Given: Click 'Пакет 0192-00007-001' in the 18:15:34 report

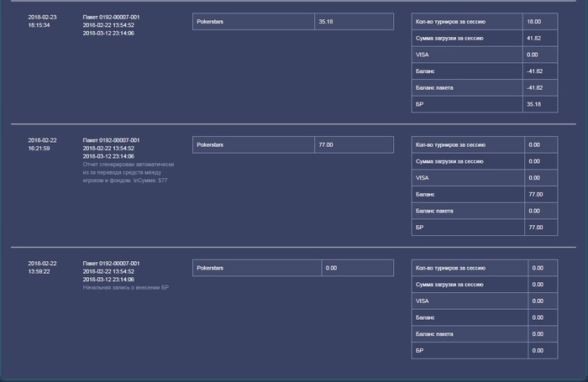Looking at the screenshot, I should 112,18.
